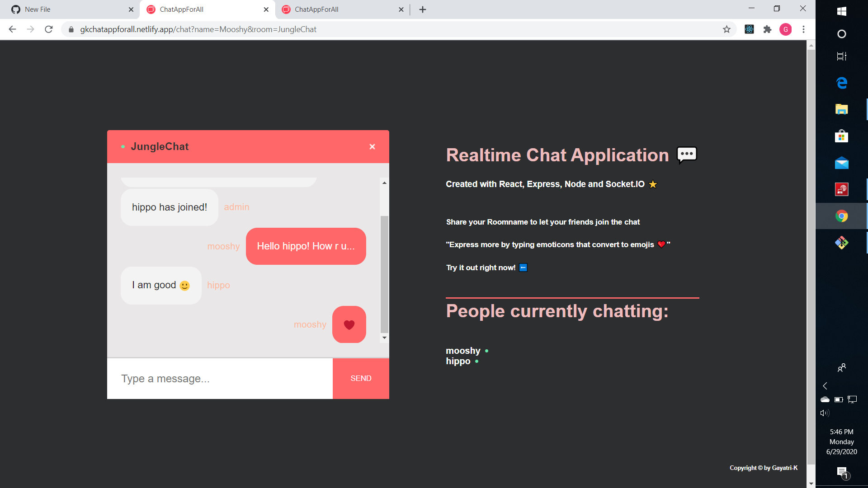Click the SEND button
This screenshot has height=488, width=868.
[x=361, y=379]
